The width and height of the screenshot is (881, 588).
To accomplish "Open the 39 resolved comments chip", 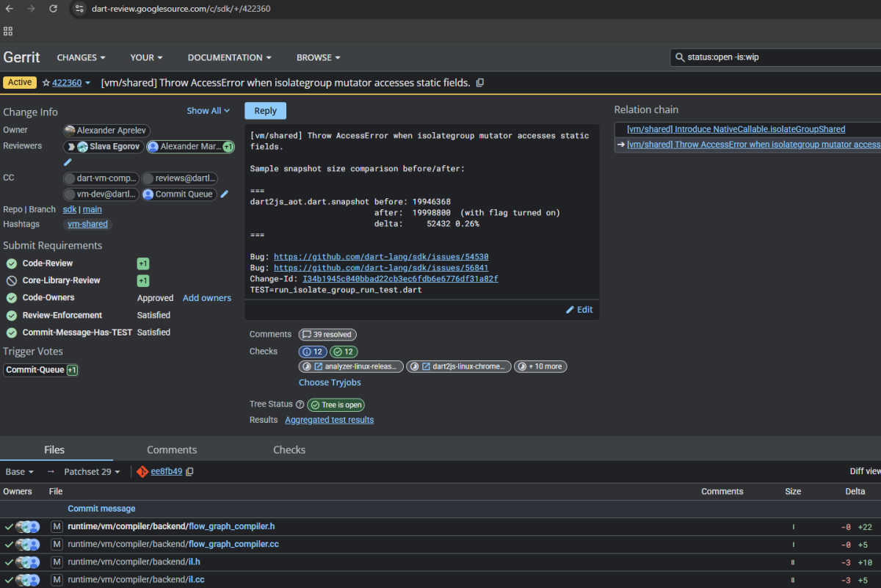I will click(327, 334).
